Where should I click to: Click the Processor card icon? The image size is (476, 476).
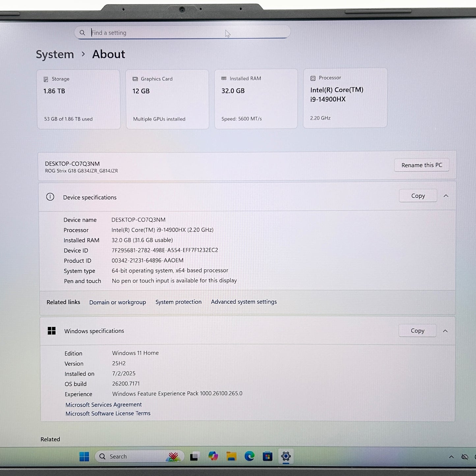313,78
